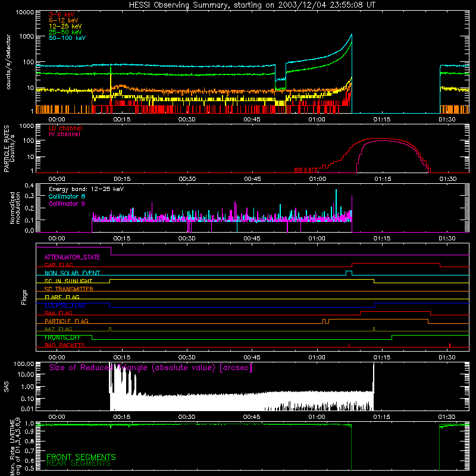Viewport: 476px width, 476px height.
Task: Click the 'Energy band: 12-25 keV' caption
Action: [x=86, y=189]
